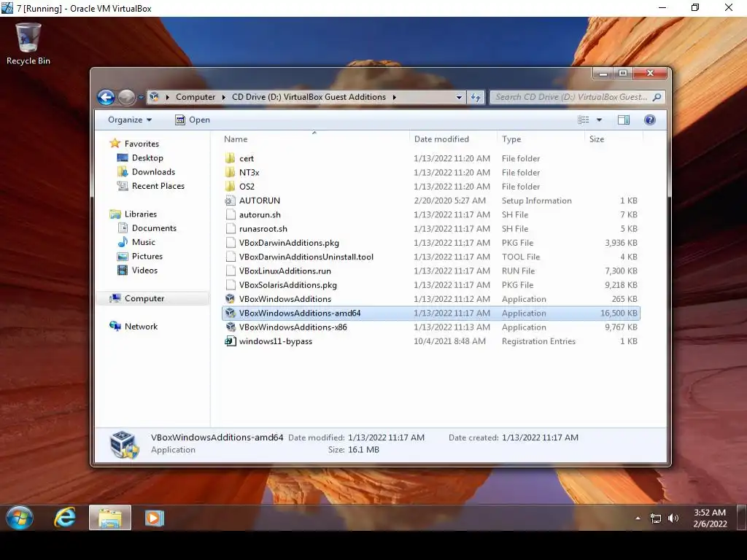This screenshot has height=560, width=747.
Task: Sort by Type column header
Action: point(541,139)
